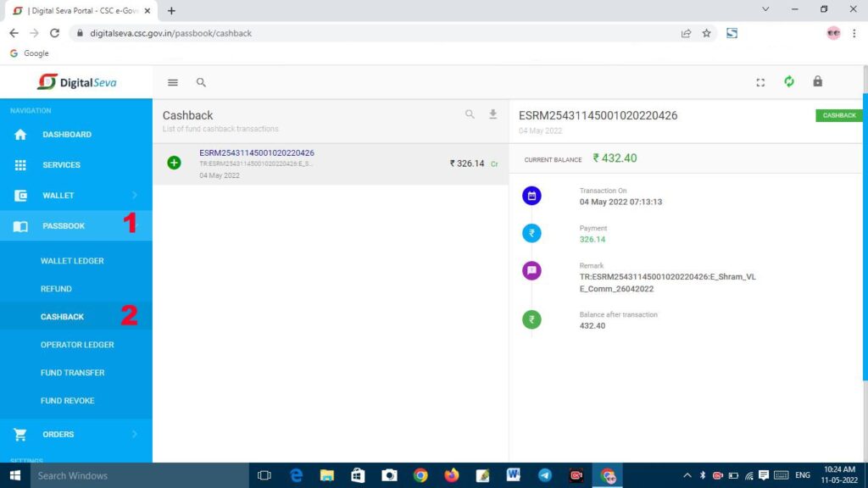Open Task View from taskbar
This screenshot has width=868, height=488.
(264, 475)
